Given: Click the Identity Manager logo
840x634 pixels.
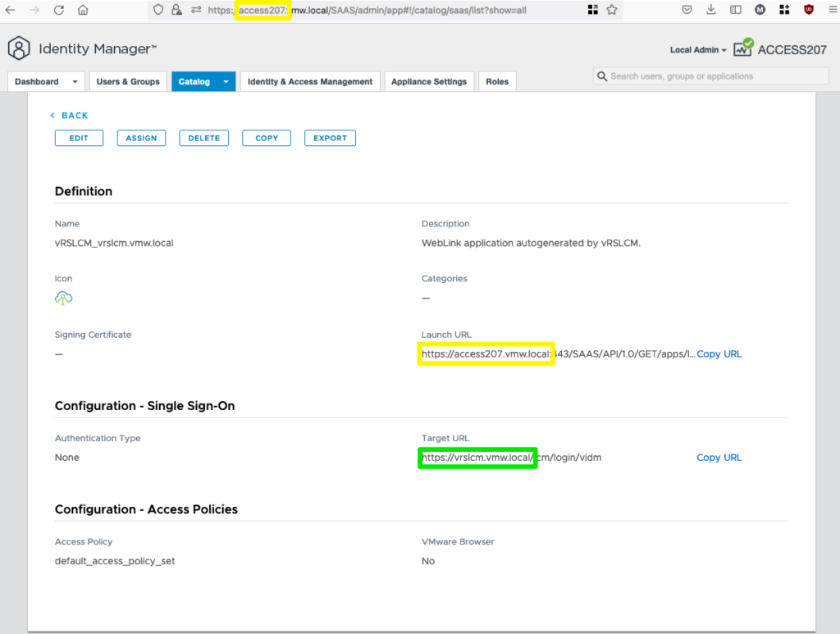Looking at the screenshot, I should [19, 48].
